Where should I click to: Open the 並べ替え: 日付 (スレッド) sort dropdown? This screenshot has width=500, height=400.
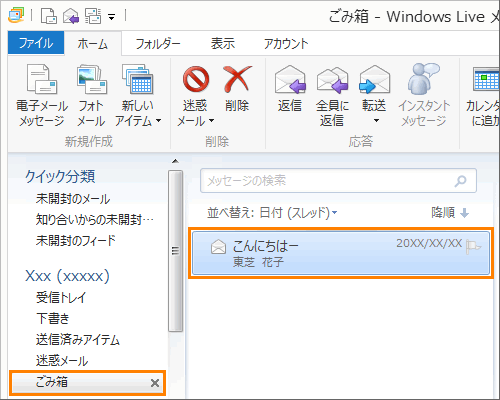(x=272, y=212)
